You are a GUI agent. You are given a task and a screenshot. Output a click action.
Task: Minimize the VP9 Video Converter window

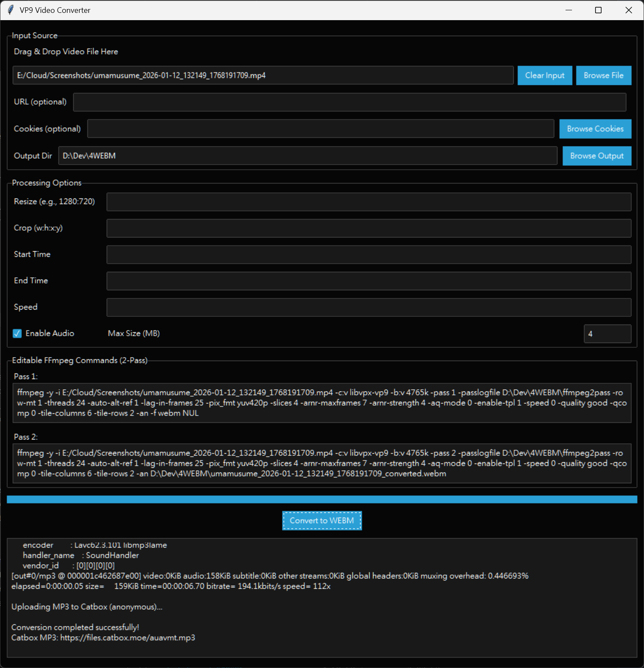click(x=569, y=10)
